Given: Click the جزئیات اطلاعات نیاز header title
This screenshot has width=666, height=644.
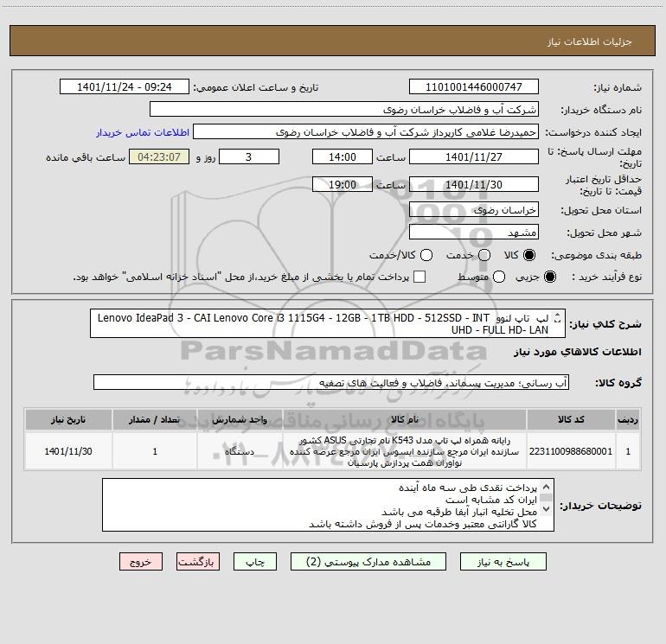Looking at the screenshot, I should pyautogui.click(x=590, y=41).
